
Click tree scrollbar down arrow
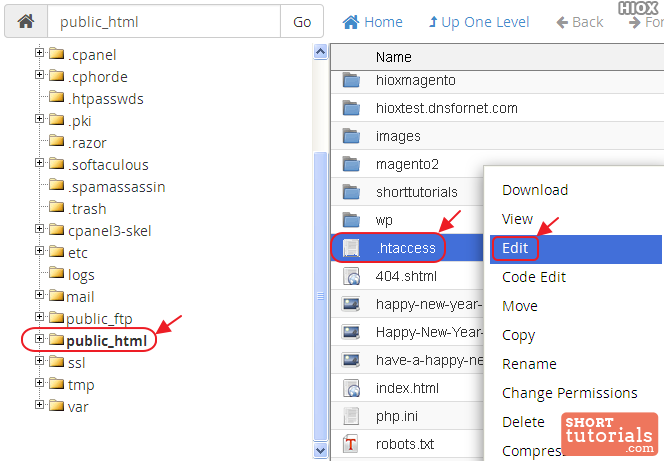(321, 450)
